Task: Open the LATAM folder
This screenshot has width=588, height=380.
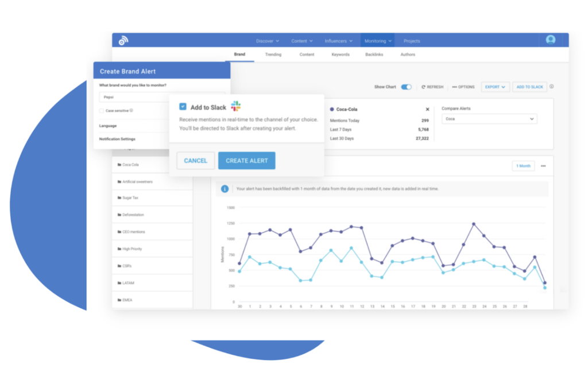Action: pos(152,283)
